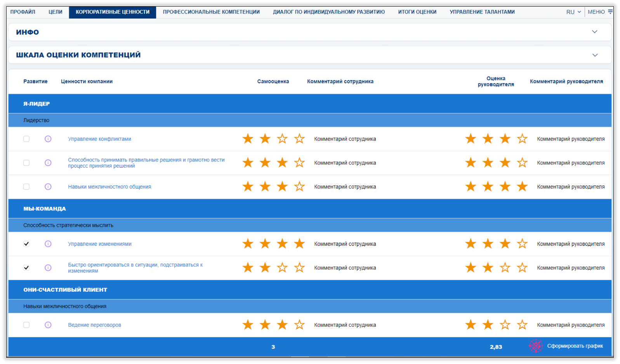Image resolution: width=620 pixels, height=364 pixels.
Task: Check development box for Управление конфликтами
Action: click(26, 139)
